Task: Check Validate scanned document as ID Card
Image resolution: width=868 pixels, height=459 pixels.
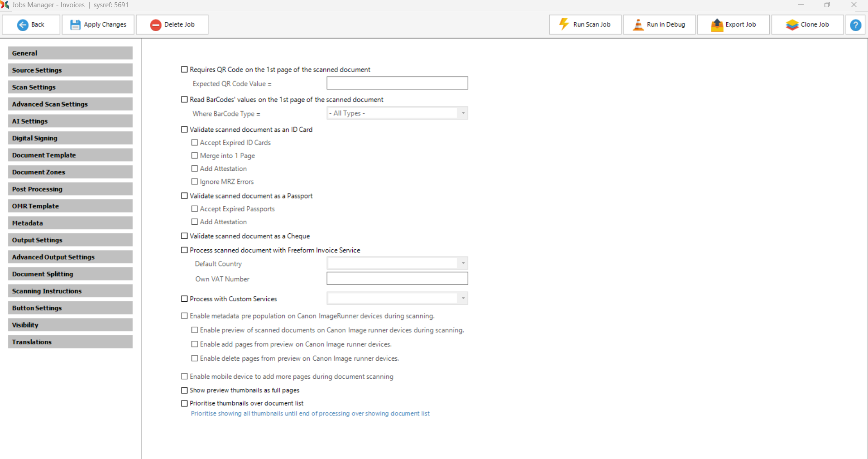Action: [184, 130]
